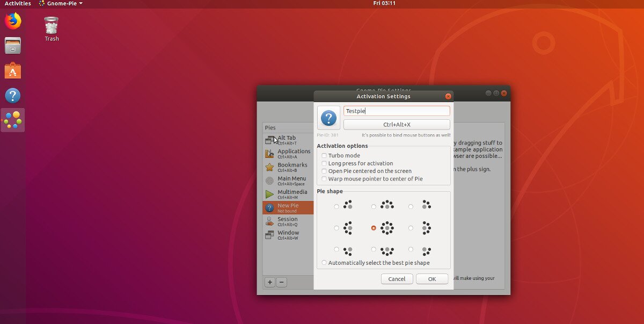
Task: Toggle Long press for activation
Action: click(324, 163)
